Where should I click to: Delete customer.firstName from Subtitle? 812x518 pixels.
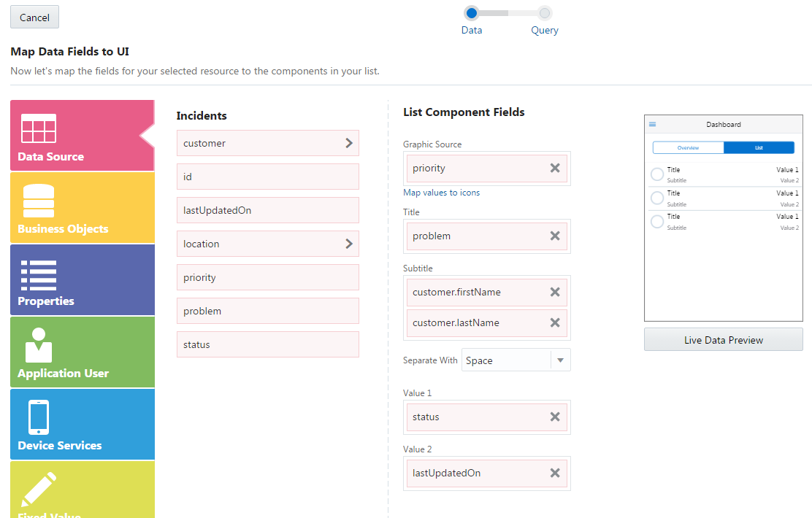pyautogui.click(x=555, y=292)
